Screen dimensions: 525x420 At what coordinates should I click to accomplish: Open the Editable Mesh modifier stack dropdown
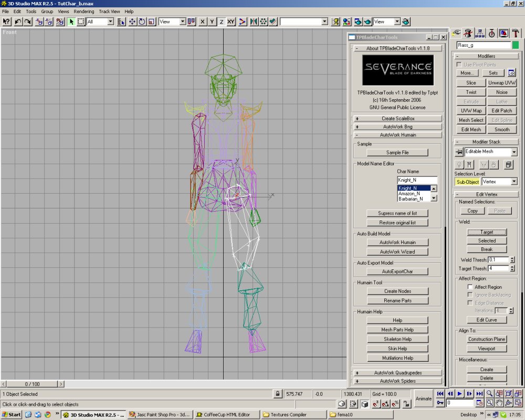pos(491,152)
